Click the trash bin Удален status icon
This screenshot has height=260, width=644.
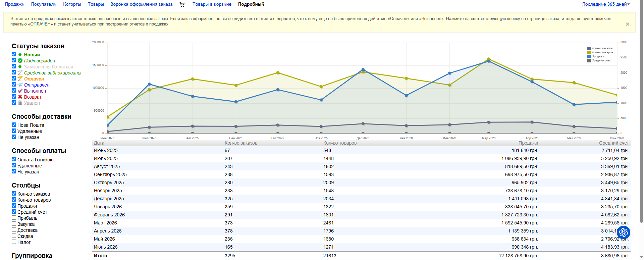(20, 103)
